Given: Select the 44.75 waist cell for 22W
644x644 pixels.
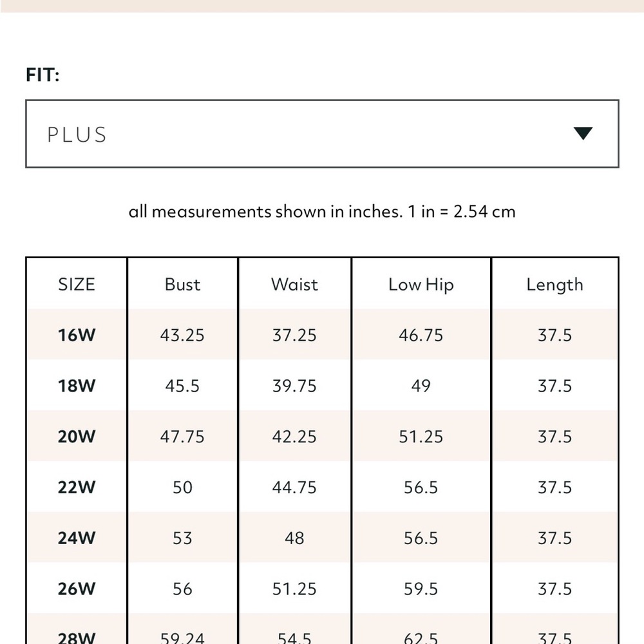Looking at the screenshot, I should 294,487.
